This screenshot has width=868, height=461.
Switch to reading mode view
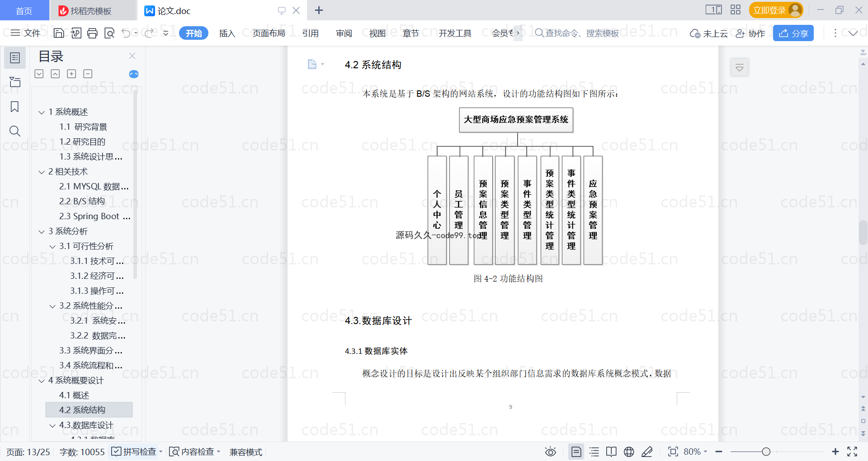611,452
